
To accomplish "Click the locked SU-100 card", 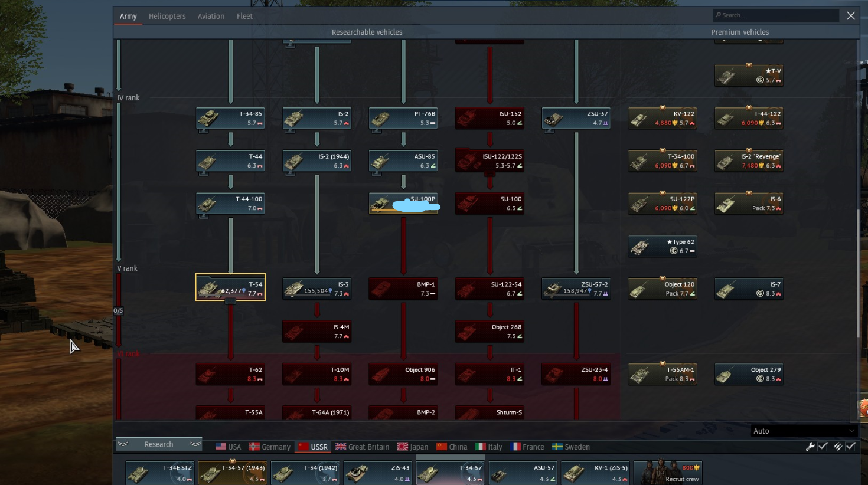I will point(490,203).
